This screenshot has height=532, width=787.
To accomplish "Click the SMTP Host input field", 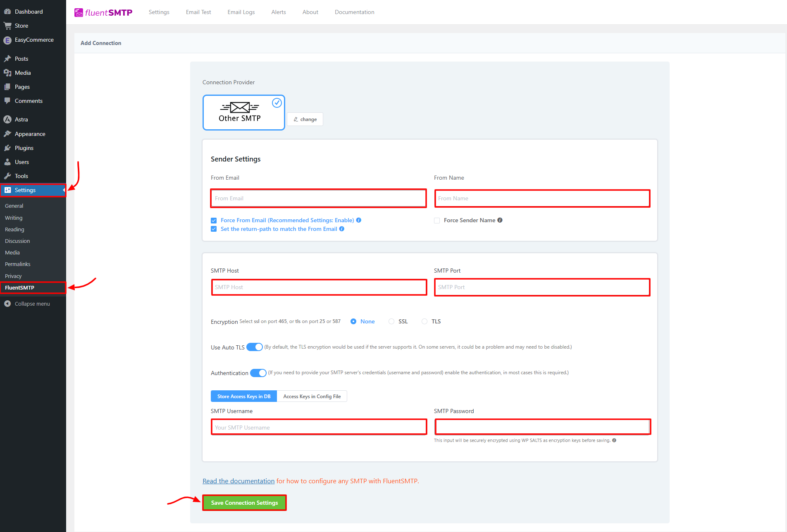I will (319, 287).
